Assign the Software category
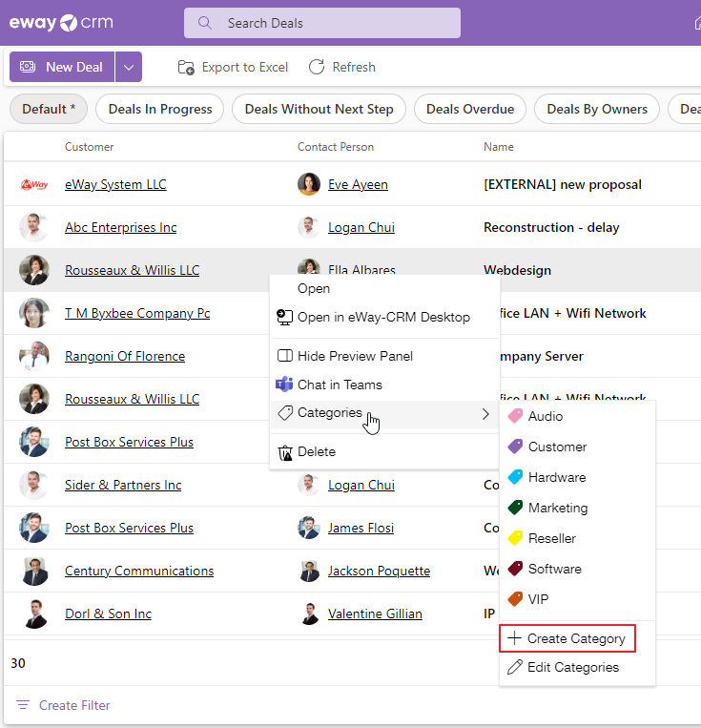Image resolution: width=701 pixels, height=728 pixels. click(577, 569)
